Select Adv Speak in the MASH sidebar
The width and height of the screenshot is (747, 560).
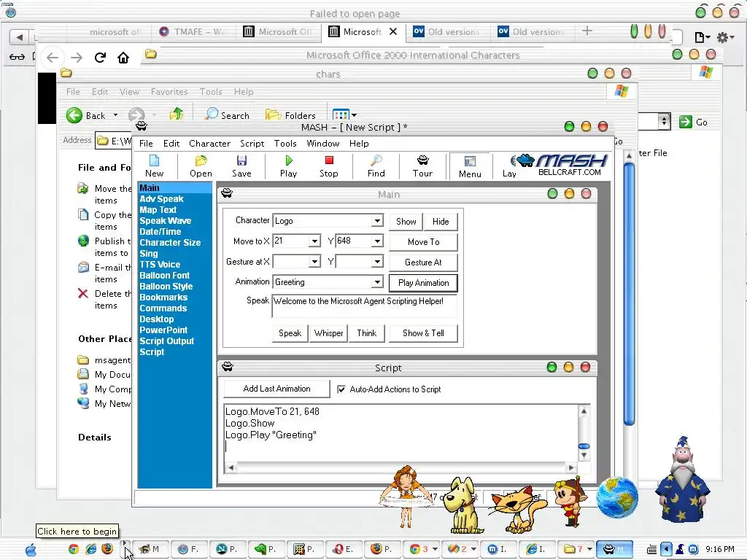(x=161, y=199)
